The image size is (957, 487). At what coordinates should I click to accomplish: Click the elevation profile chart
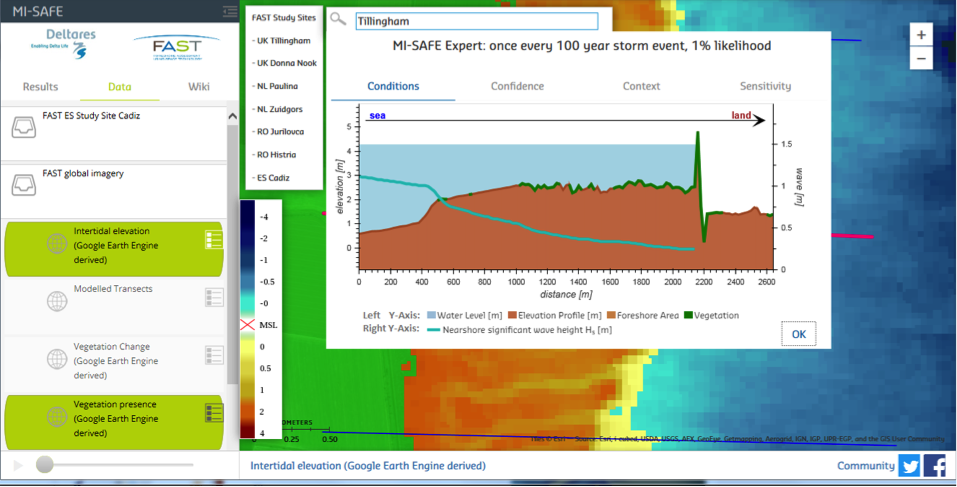tap(566, 187)
